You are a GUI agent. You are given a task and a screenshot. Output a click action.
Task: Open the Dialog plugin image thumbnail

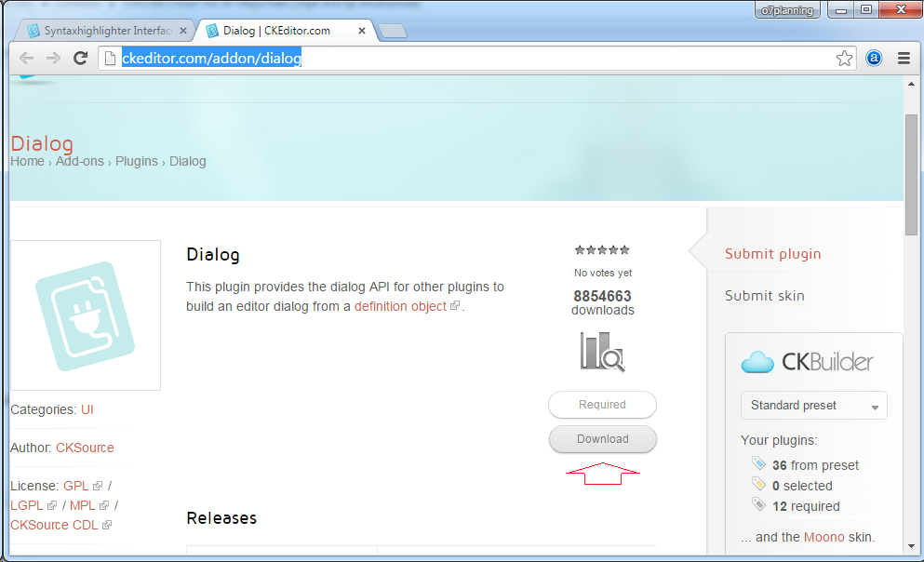click(x=86, y=315)
